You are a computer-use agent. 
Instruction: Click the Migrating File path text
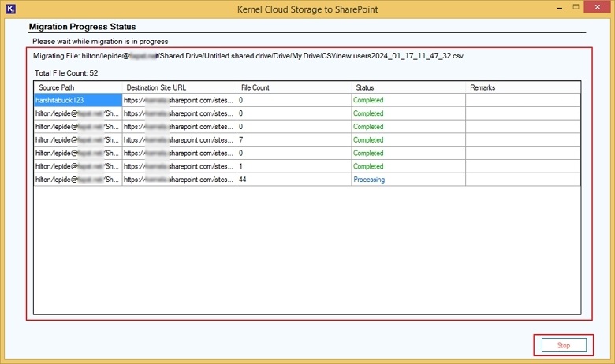tap(248, 56)
